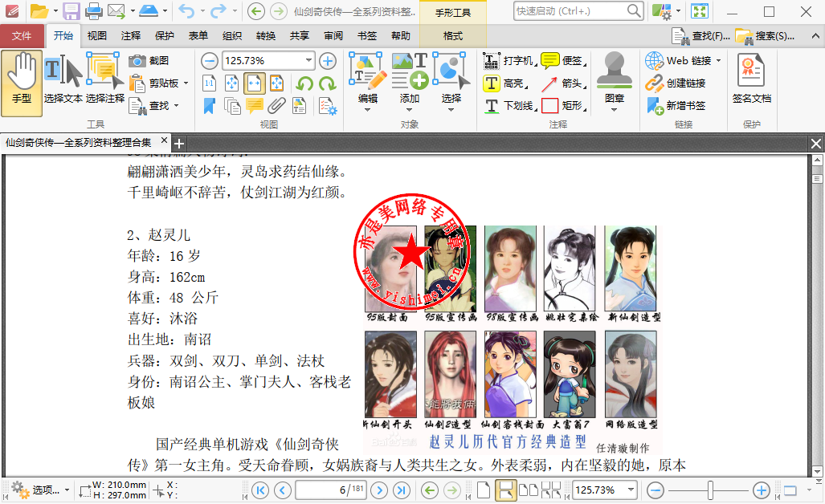Switch to the 保护 ribbon tab
Viewport: 825px width, 504px height.
[x=164, y=36]
